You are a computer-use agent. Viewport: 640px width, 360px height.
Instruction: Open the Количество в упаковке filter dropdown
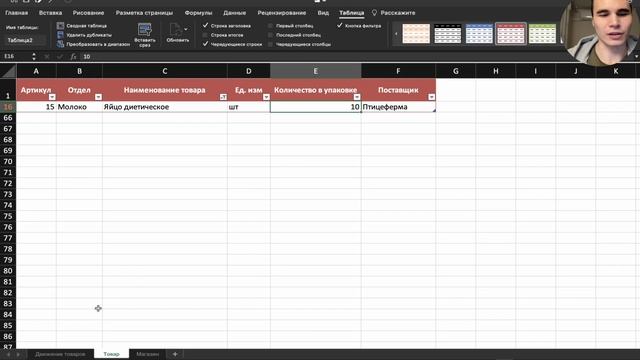pyautogui.click(x=357, y=97)
